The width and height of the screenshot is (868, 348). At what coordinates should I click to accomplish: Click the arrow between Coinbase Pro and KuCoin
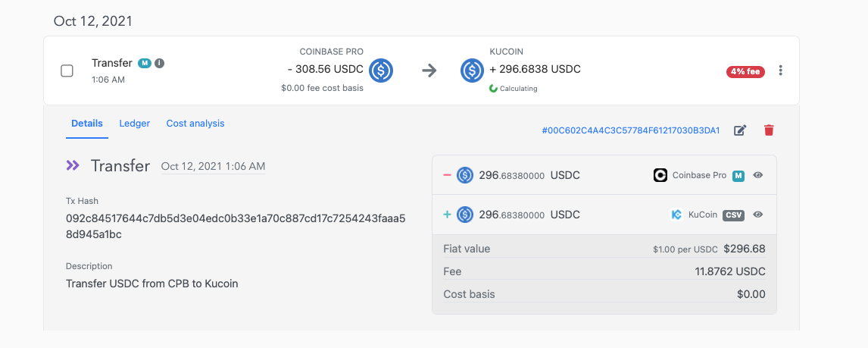coord(429,71)
